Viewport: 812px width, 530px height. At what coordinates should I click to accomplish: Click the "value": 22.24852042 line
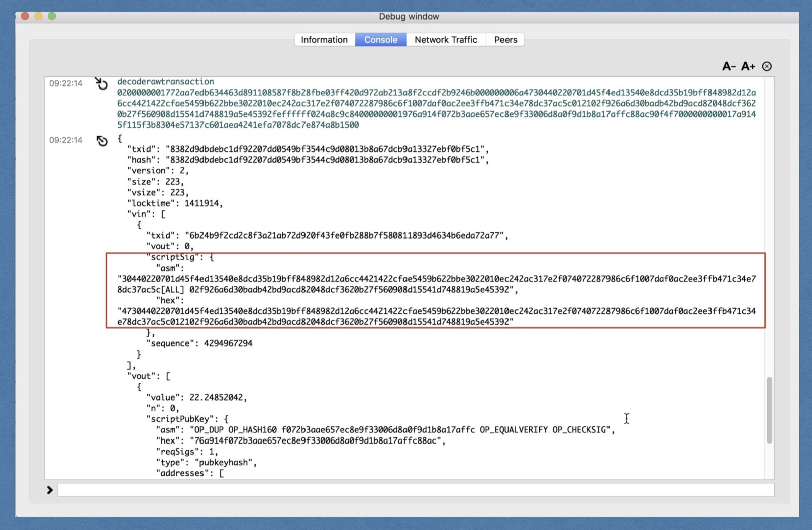pos(196,397)
